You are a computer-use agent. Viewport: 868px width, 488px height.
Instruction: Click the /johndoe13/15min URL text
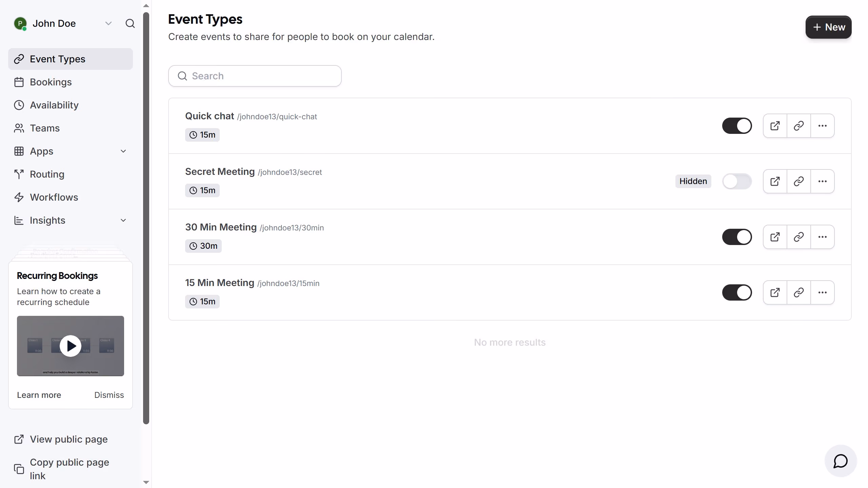288,283
